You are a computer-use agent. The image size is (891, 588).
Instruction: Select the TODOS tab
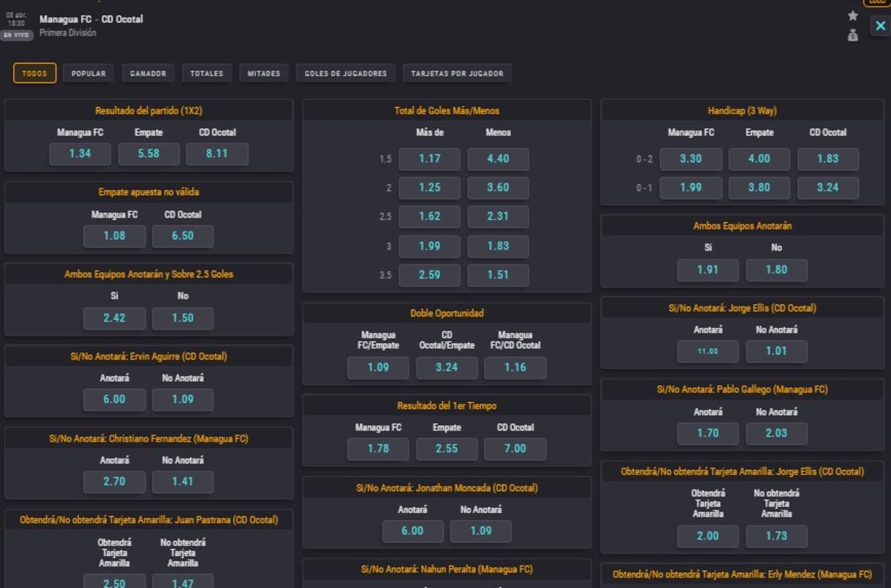coord(35,73)
